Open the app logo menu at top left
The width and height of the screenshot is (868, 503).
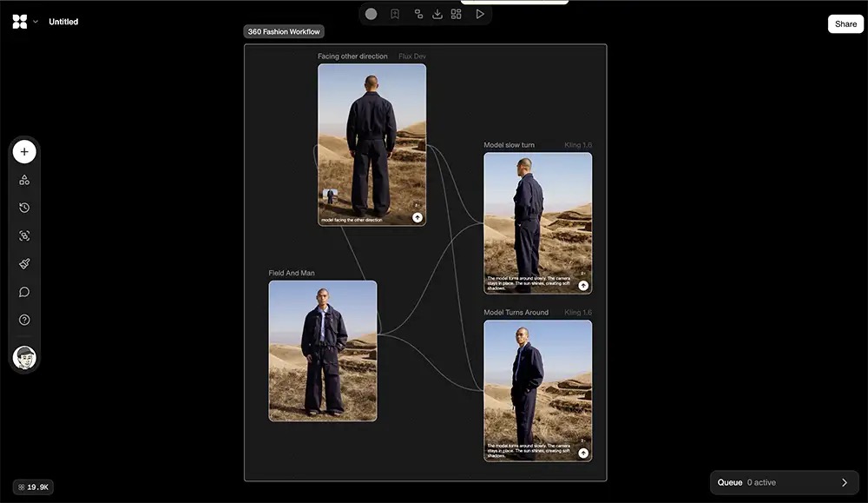[x=21, y=21]
